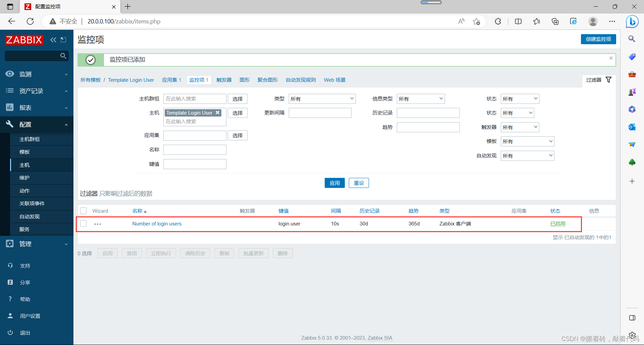The width and height of the screenshot is (644, 345).
Task: Focus the 更新间隔 input field
Action: point(320,113)
